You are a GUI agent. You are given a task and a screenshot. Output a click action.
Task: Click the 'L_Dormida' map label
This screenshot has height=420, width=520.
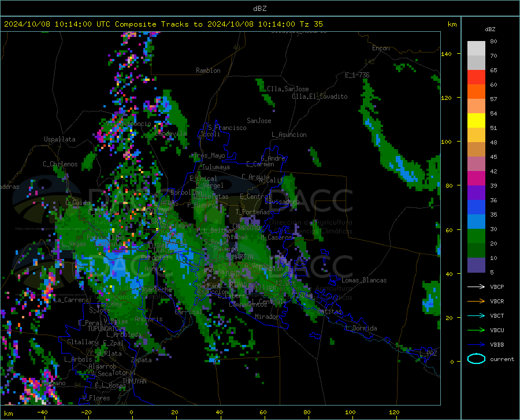(361, 329)
